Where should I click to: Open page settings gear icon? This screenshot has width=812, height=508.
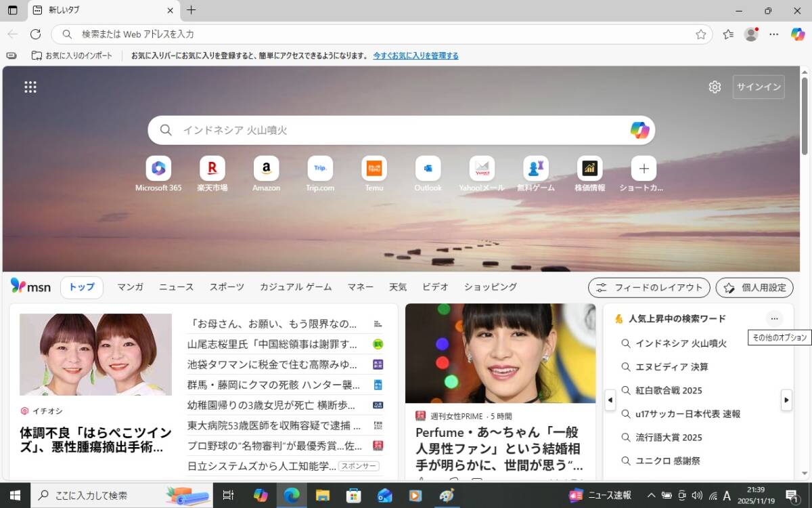pyautogui.click(x=715, y=87)
